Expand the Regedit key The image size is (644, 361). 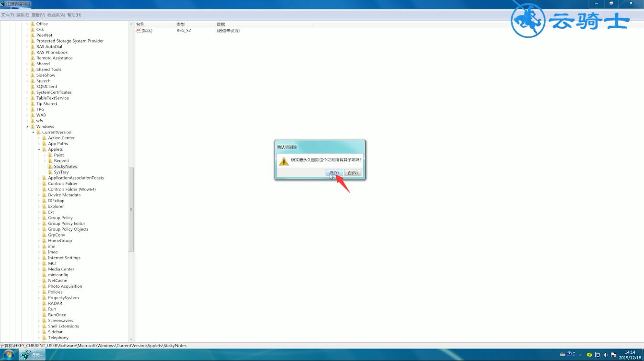tap(45, 161)
